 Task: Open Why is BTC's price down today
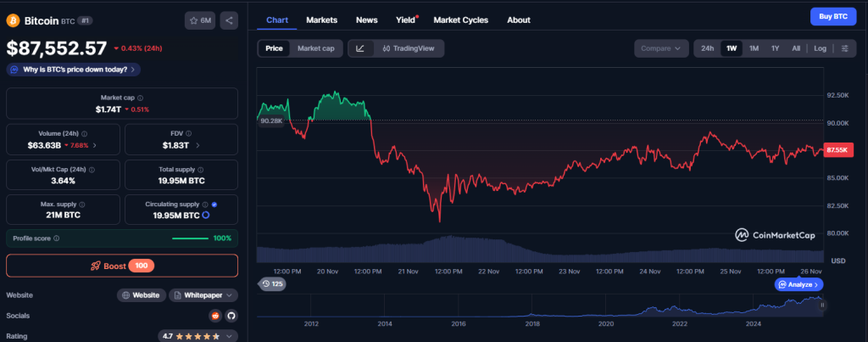point(74,70)
